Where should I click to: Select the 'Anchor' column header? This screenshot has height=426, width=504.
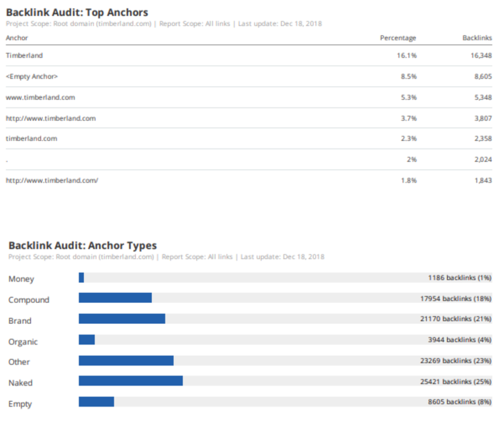click(x=17, y=38)
